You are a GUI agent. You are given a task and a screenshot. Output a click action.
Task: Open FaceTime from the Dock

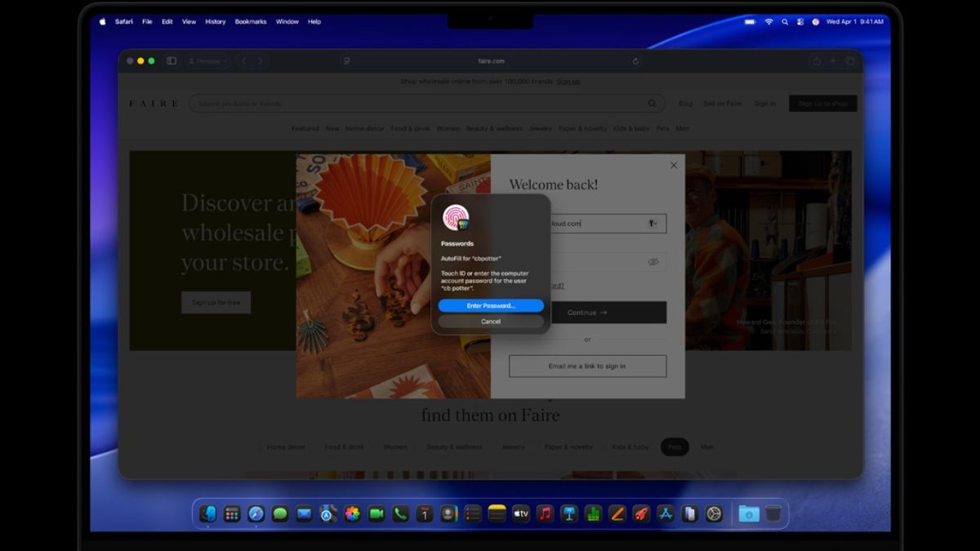(376, 513)
